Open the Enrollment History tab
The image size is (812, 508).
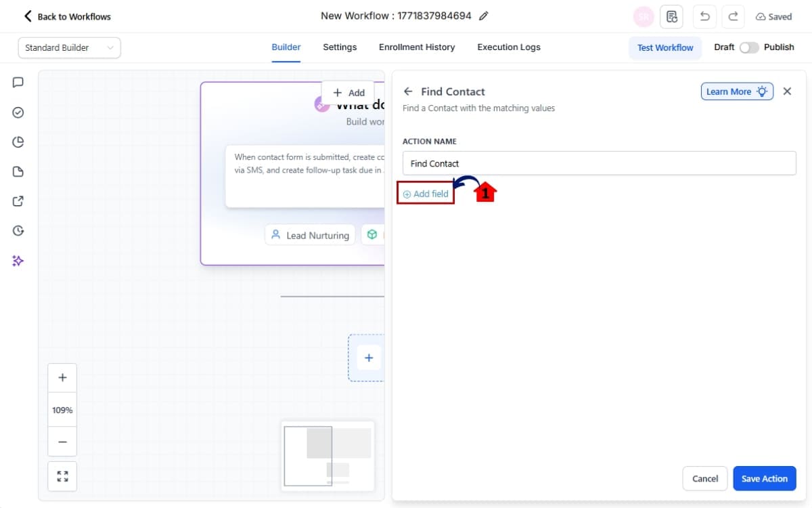(x=417, y=47)
